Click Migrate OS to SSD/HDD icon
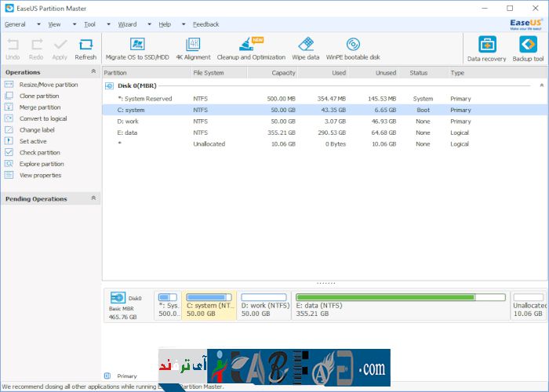The image size is (549, 392). point(137,45)
